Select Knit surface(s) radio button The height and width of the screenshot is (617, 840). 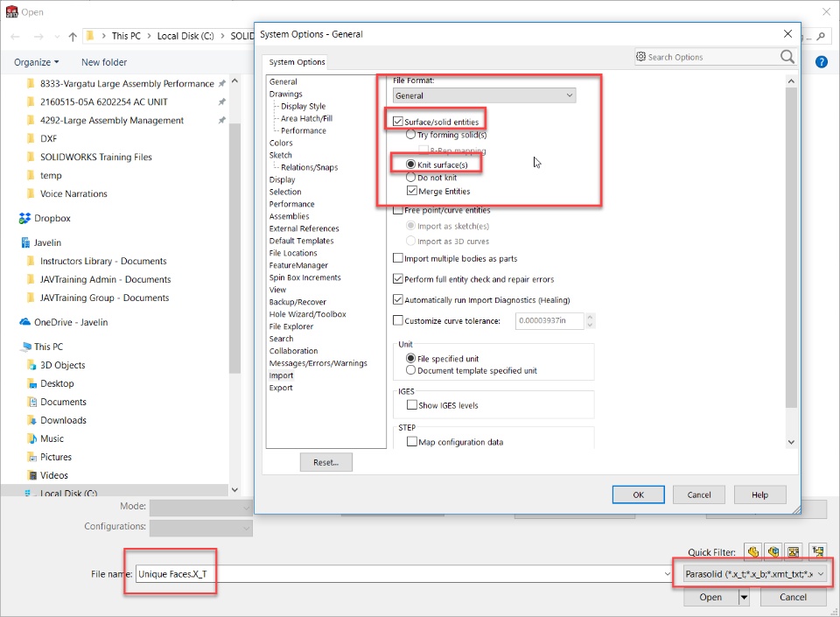[x=411, y=164]
